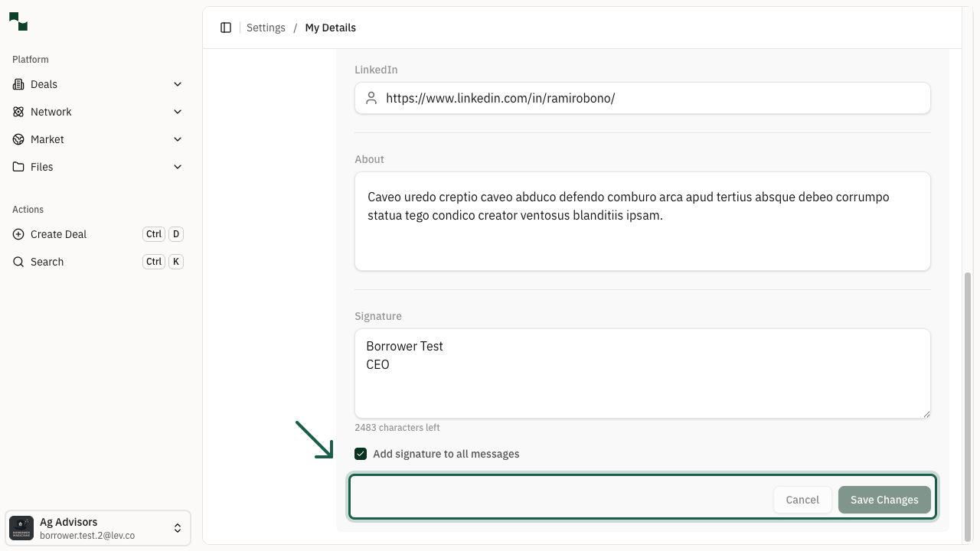Click the Search magnifier icon
Screen dimensions: 980x551
[18, 262]
